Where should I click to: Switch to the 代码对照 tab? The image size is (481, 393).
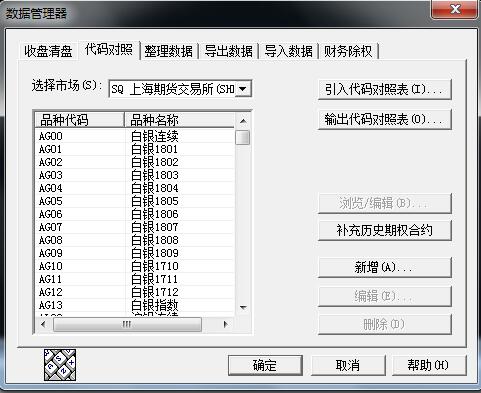click(109, 50)
